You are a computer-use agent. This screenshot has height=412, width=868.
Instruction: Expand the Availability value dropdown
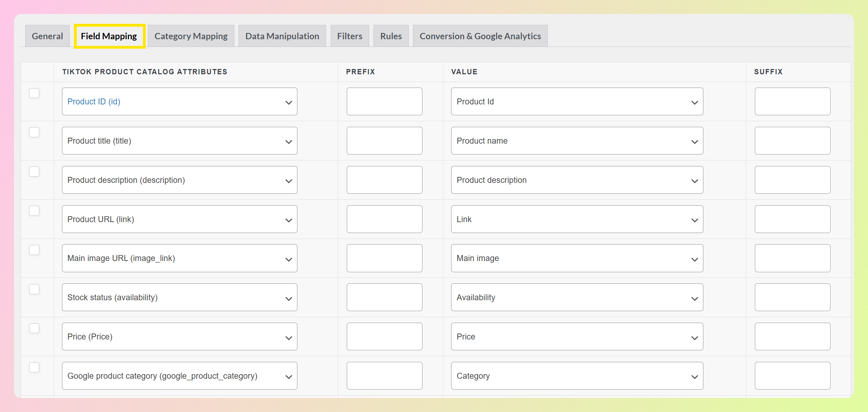[x=577, y=297]
